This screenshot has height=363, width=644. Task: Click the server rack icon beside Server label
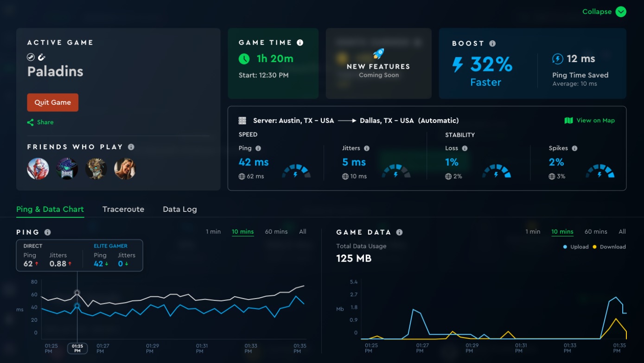[242, 121]
